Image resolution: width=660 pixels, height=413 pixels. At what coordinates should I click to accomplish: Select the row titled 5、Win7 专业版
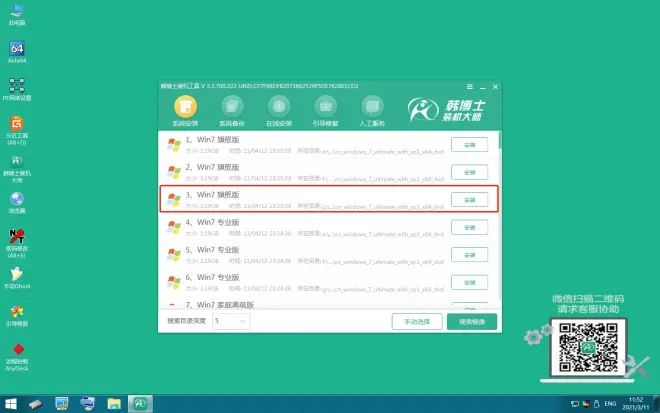(x=328, y=255)
